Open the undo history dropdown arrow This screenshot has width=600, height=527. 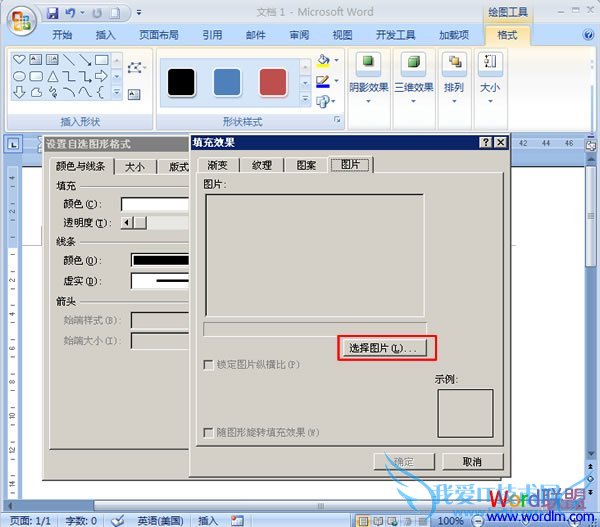82,13
